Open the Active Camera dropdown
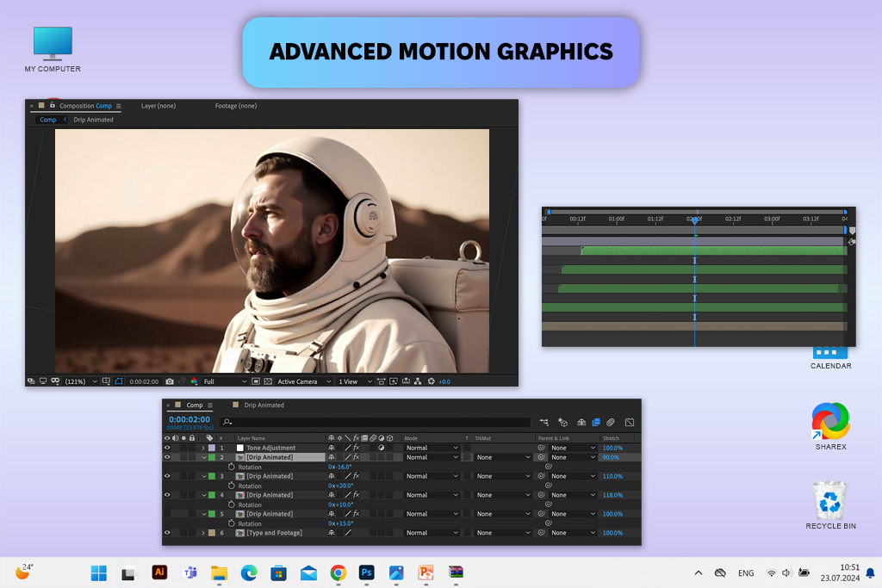882x588 pixels. click(304, 381)
